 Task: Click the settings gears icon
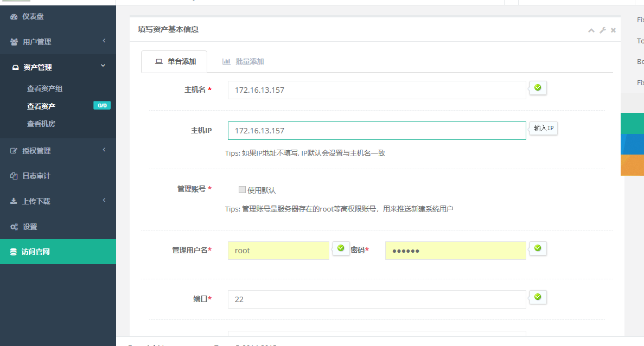click(14, 227)
